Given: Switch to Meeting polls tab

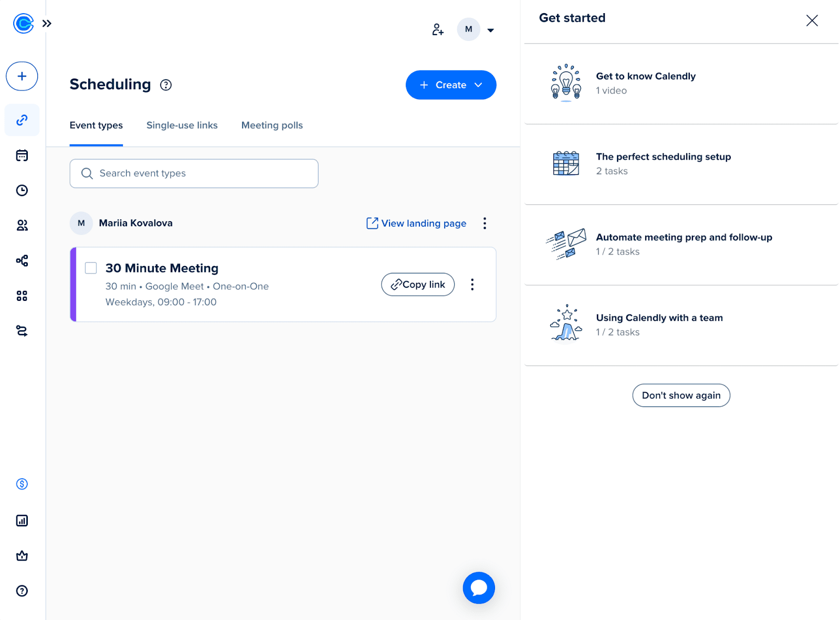Looking at the screenshot, I should tap(272, 125).
